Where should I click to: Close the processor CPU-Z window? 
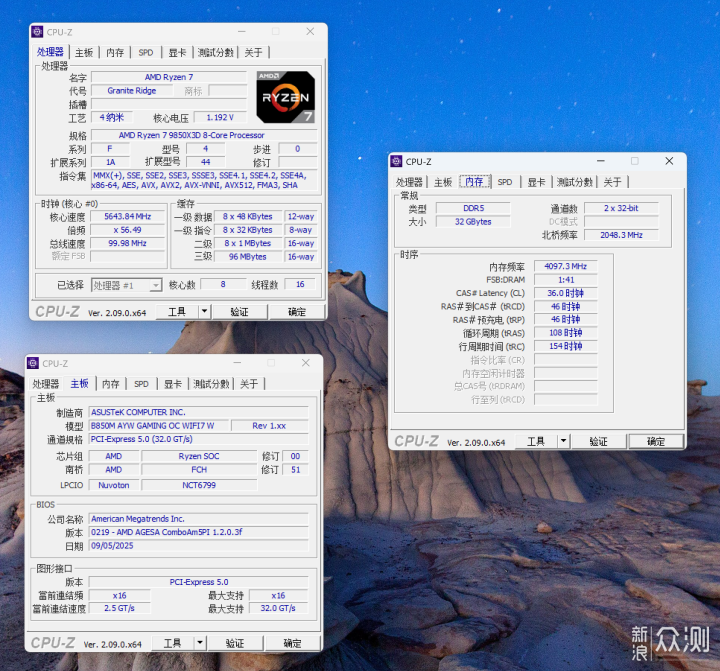pos(310,31)
